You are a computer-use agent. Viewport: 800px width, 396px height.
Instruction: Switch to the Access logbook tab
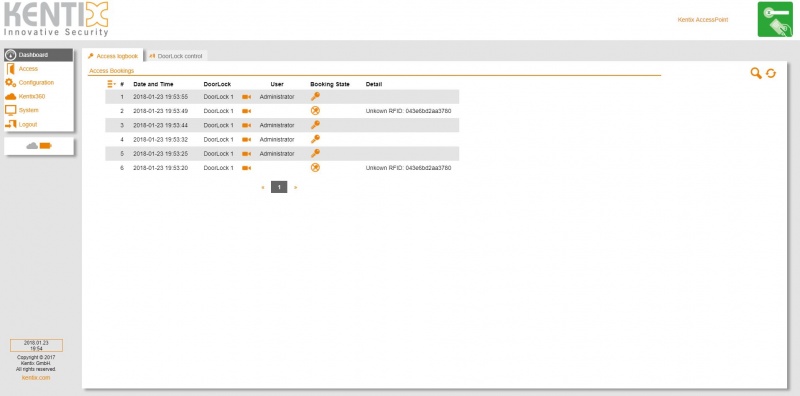(113, 56)
